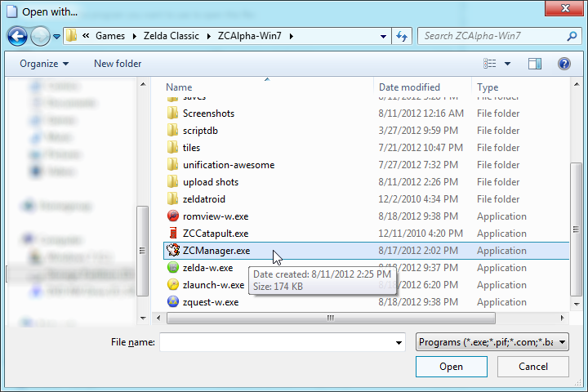Click the Cancel button
The height and width of the screenshot is (392, 588).
(x=532, y=367)
